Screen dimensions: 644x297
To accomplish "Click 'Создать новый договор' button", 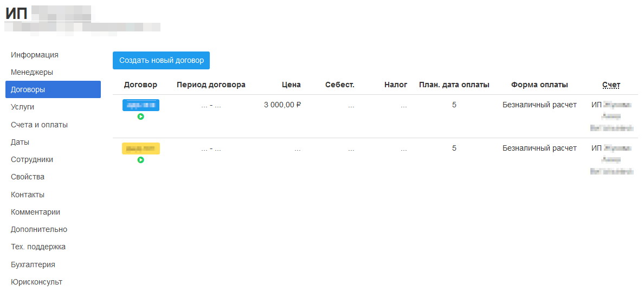I will coord(161,61).
